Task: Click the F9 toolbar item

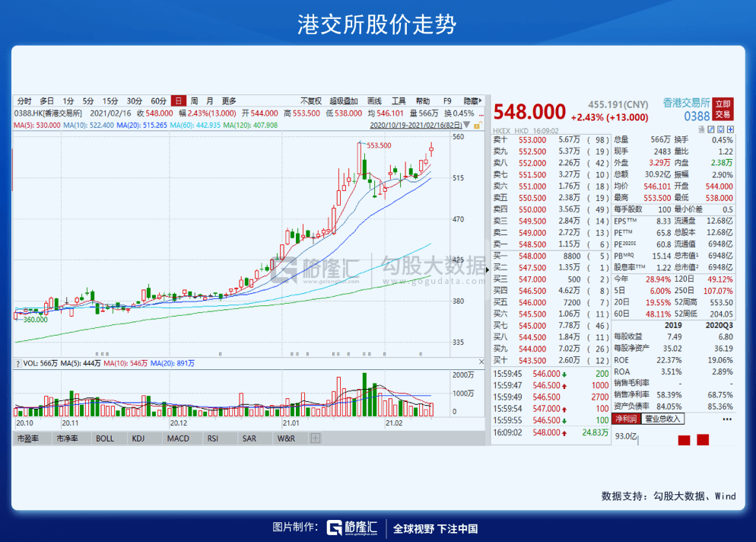Action: [447, 101]
